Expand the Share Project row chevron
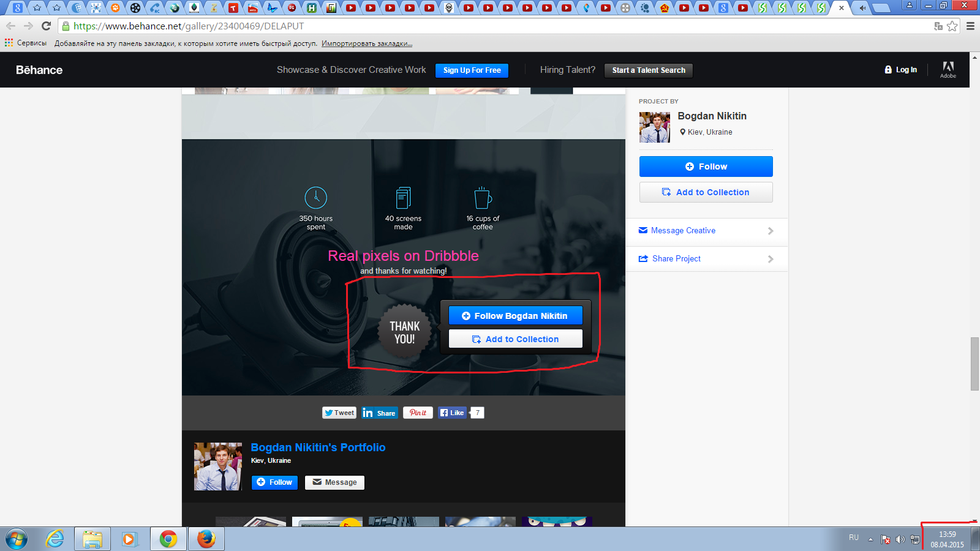 [771, 259]
